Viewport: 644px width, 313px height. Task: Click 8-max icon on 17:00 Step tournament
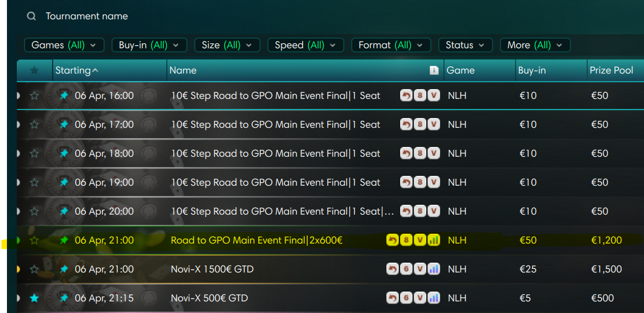[420, 124]
